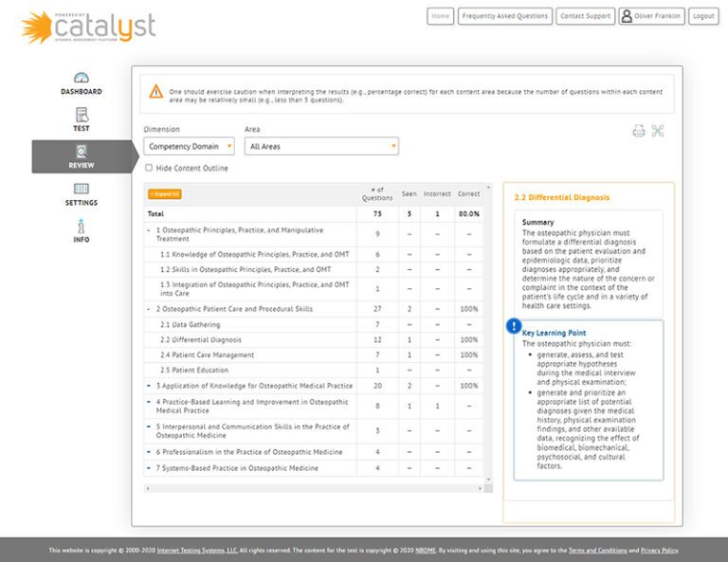Click the Catalyst logo
The width and height of the screenshot is (728, 562).
[x=89, y=27]
